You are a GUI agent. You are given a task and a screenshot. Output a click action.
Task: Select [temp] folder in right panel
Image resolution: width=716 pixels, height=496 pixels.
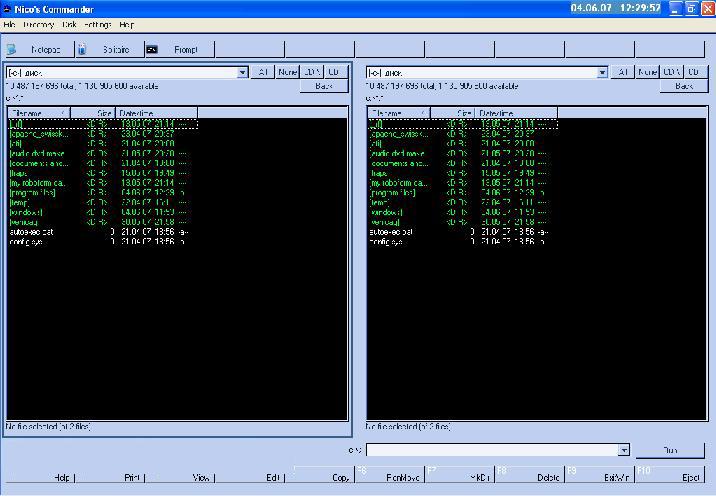[x=379, y=202]
